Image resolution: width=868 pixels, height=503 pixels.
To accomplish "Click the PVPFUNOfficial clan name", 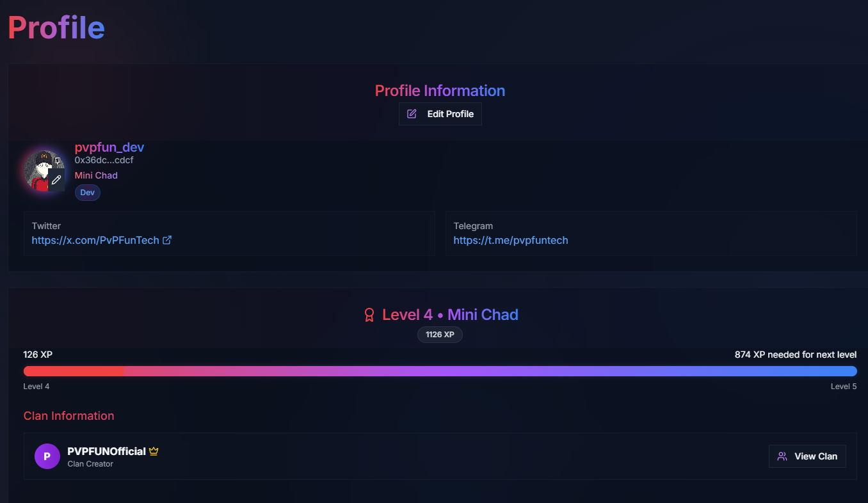I will (x=107, y=452).
